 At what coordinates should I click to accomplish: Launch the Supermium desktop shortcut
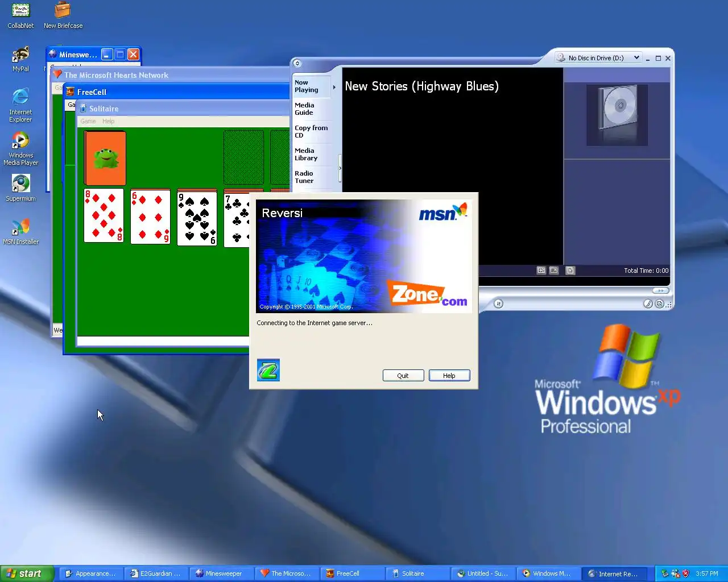coord(20,188)
